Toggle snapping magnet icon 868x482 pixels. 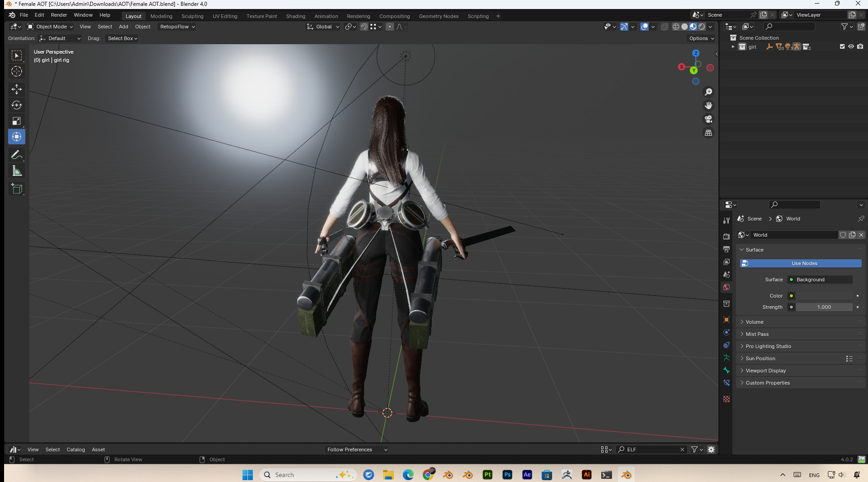click(364, 27)
